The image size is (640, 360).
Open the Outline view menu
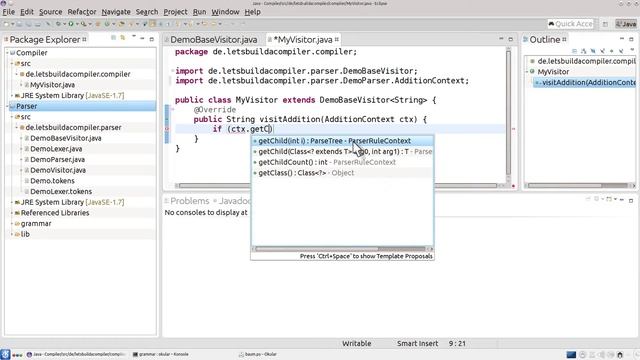pyautogui.click(x=632, y=50)
